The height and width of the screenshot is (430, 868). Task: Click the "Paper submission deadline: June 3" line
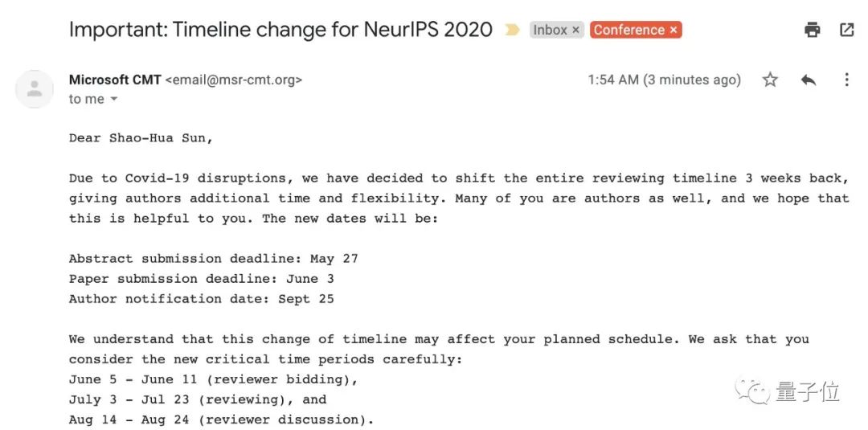click(x=202, y=279)
